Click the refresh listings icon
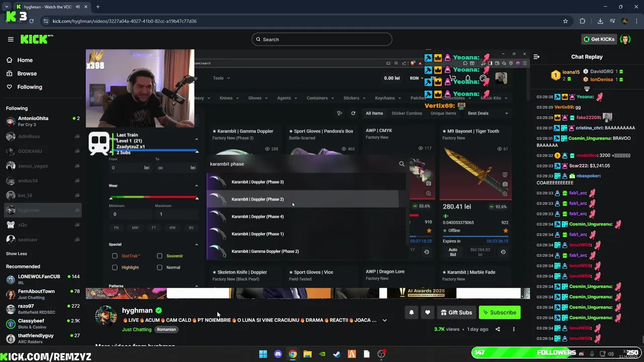Screen dimensions: 644x362 [353, 114]
